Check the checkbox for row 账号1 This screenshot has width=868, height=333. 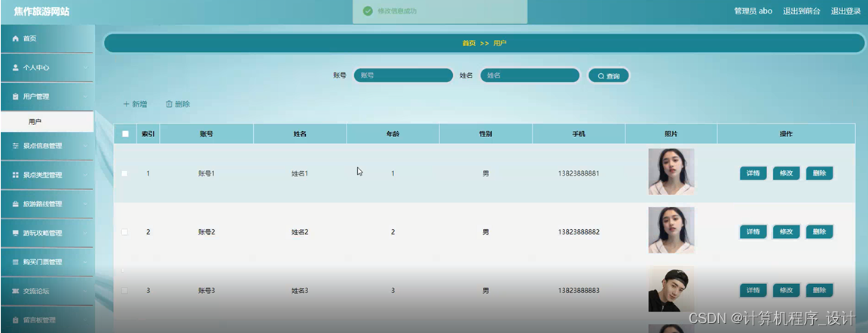[124, 173]
